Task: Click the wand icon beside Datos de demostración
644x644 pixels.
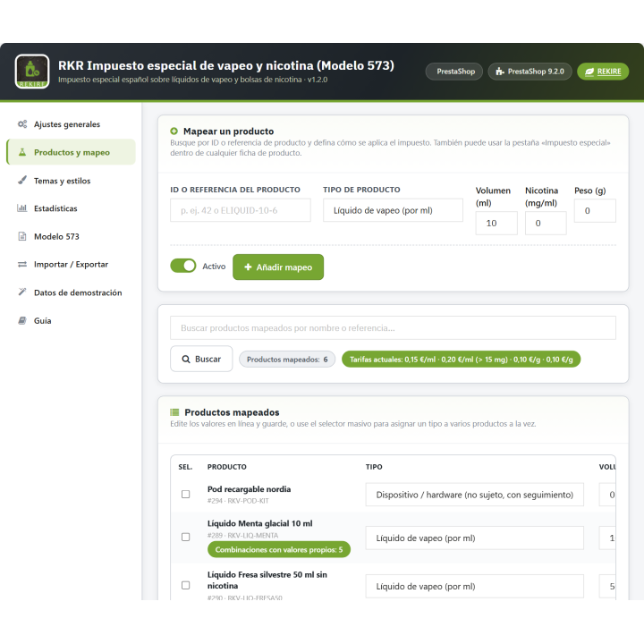Action: click(x=22, y=292)
